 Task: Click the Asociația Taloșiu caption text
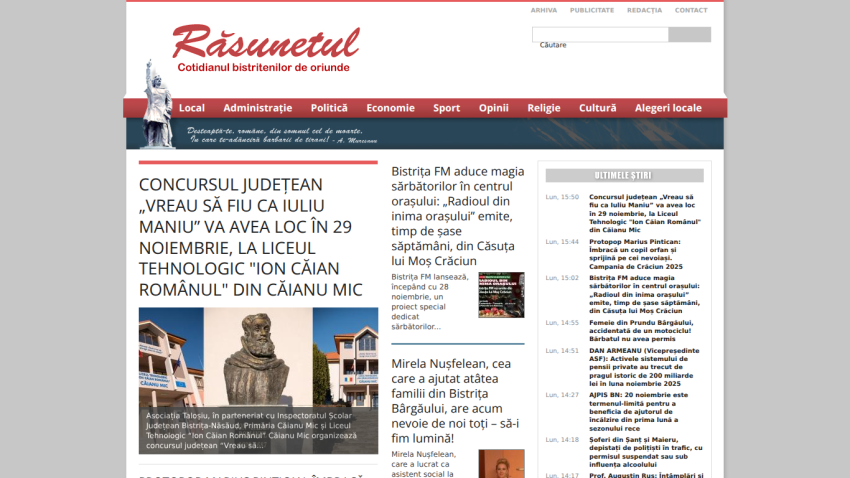coord(253,430)
